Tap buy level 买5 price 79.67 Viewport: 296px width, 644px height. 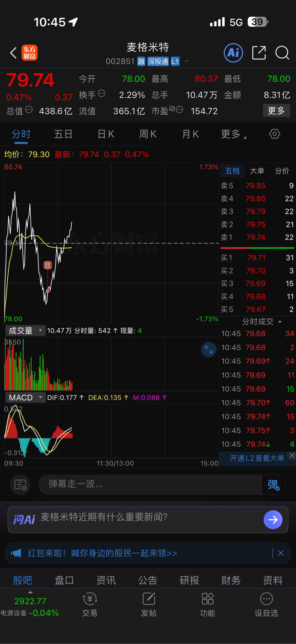click(256, 309)
